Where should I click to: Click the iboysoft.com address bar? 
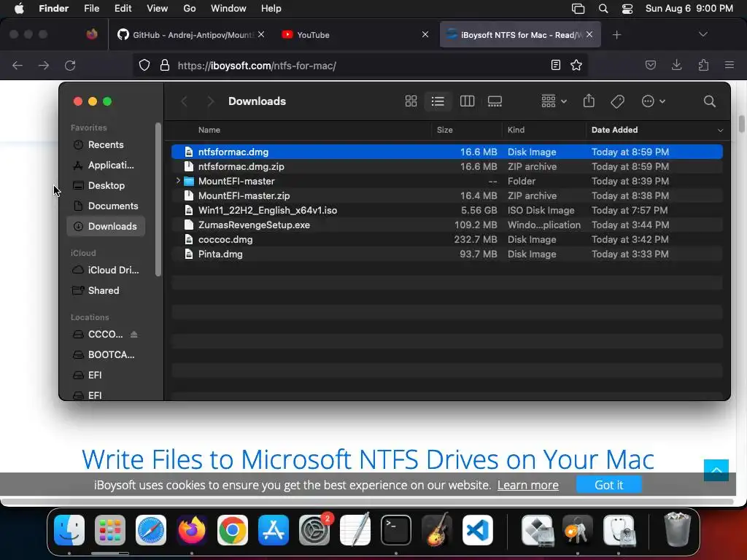pyautogui.click(x=360, y=66)
